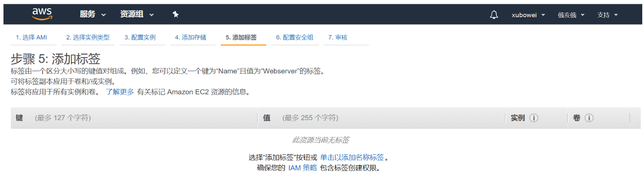Screen dimensions: 644x180
Task: Expand the 服务 services dropdown
Action: [x=93, y=14]
